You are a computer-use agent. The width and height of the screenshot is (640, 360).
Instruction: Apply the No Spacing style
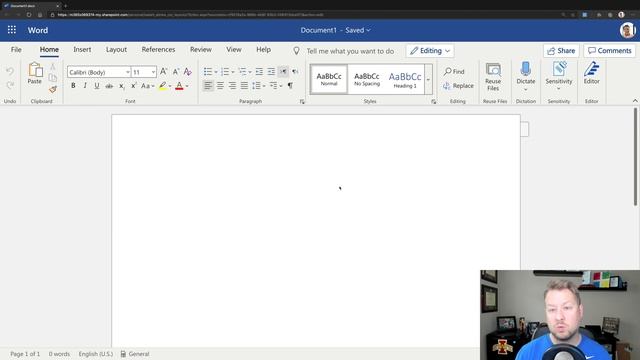367,79
